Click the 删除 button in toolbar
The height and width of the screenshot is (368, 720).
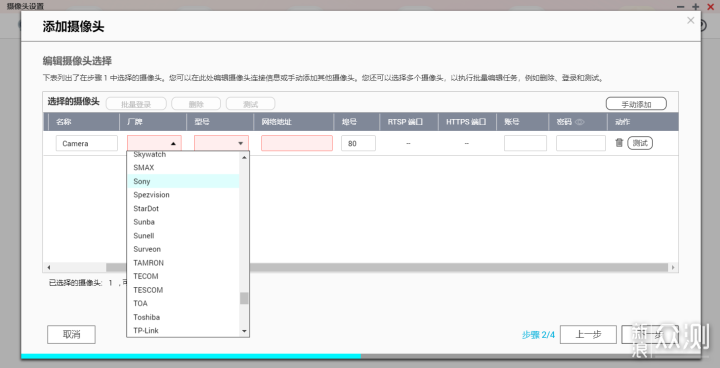tap(196, 104)
